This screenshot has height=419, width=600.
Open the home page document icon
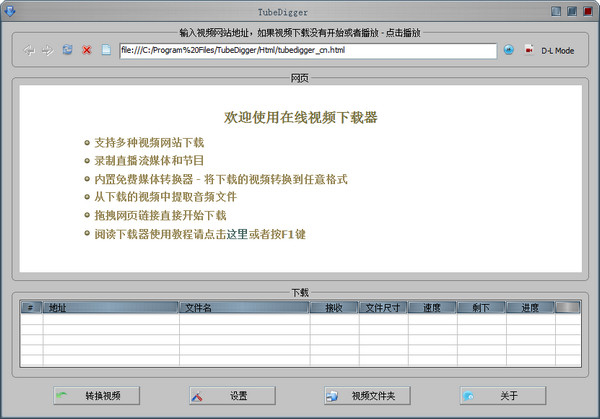click(x=106, y=50)
